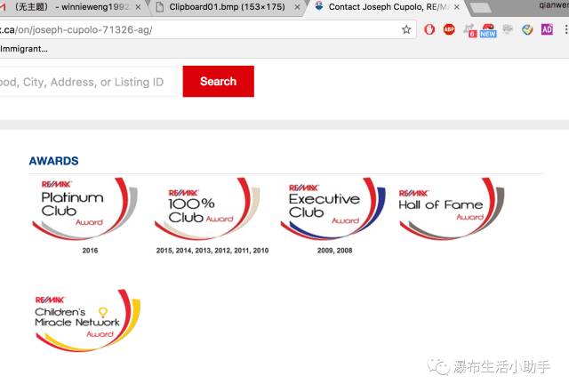Click the file icon on Clipboard01.bmp tab
Viewport: 569px width, 392px height.
(x=160, y=7)
